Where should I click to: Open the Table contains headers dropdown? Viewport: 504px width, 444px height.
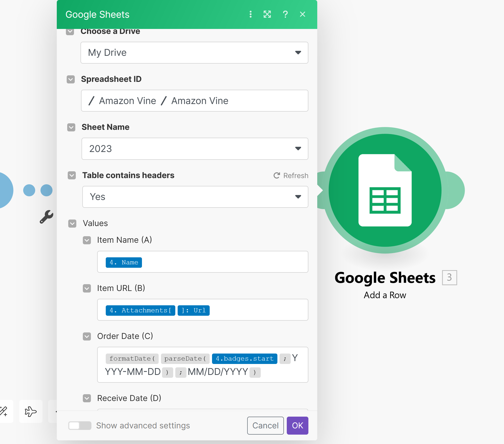[x=195, y=197]
